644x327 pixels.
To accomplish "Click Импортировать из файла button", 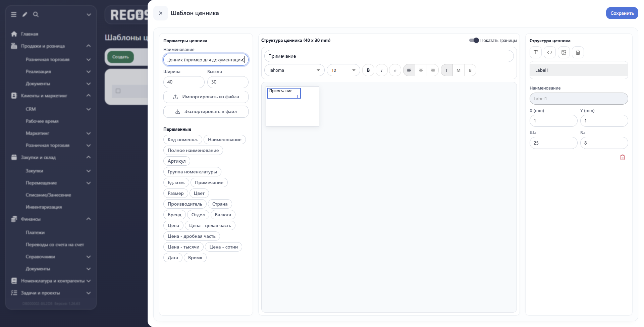I will [x=206, y=97].
